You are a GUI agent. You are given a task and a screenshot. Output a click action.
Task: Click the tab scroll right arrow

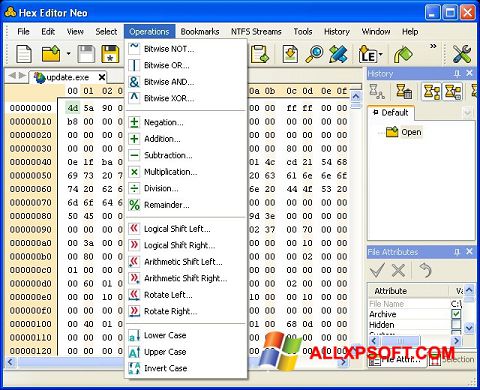point(22,76)
